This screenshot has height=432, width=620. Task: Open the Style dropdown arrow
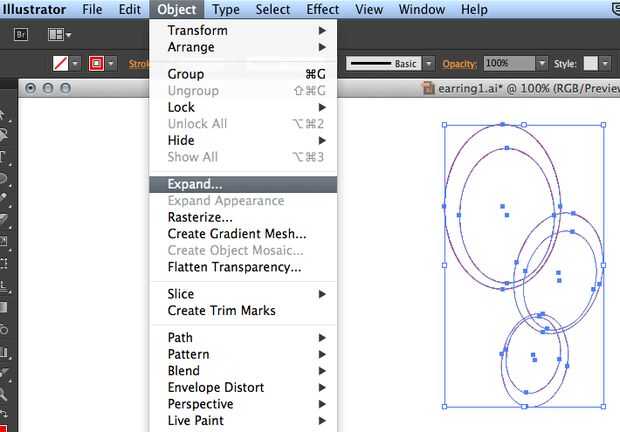pyautogui.click(x=605, y=63)
